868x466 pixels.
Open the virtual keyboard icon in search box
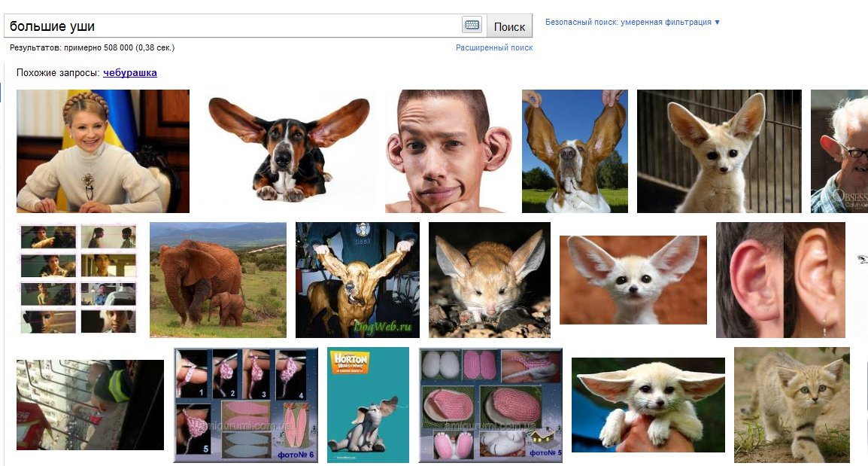pyautogui.click(x=472, y=26)
